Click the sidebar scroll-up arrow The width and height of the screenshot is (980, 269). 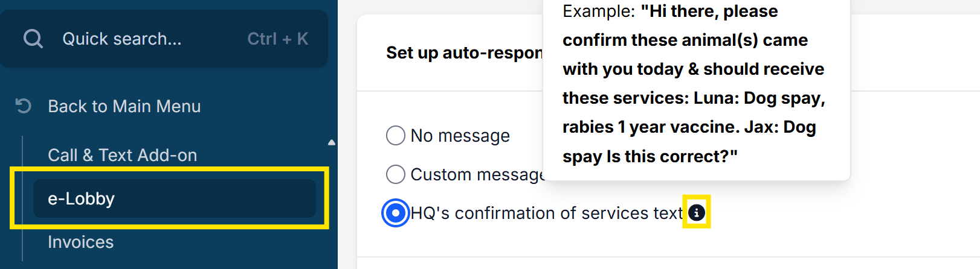(x=331, y=143)
